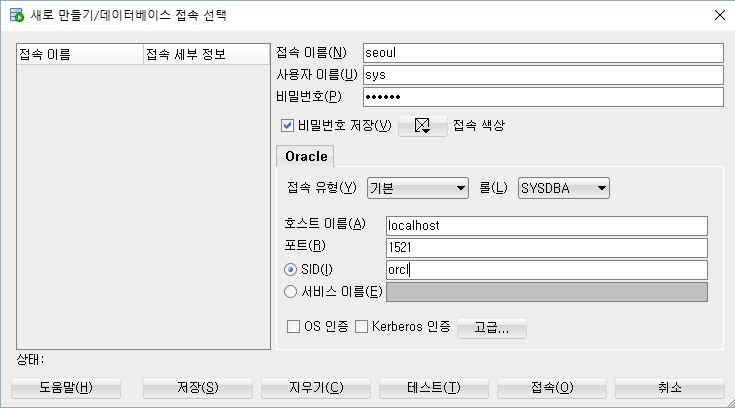Screen dimensions: 735x408
Task: Focus the 접속 이름 field containing seoul
Action: point(543,53)
